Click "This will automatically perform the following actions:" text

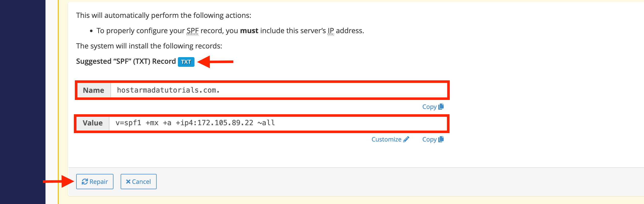(164, 16)
